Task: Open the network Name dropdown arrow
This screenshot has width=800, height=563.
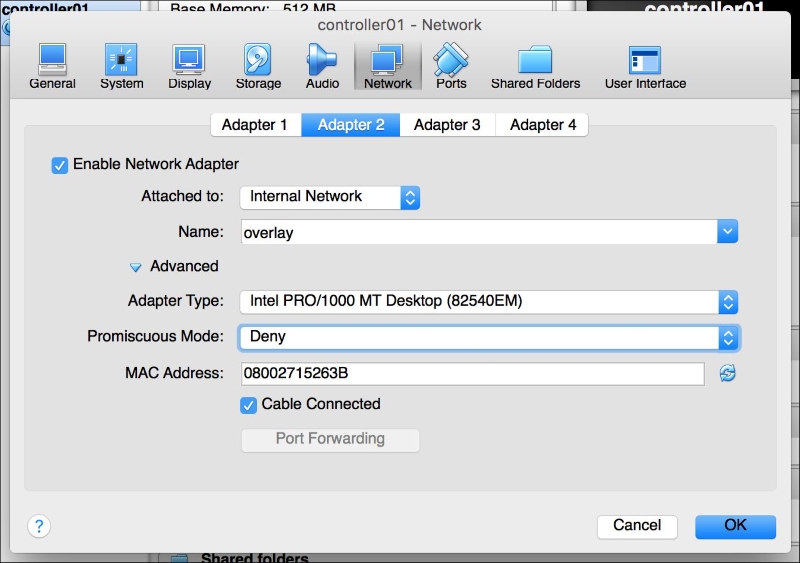Action: [728, 232]
